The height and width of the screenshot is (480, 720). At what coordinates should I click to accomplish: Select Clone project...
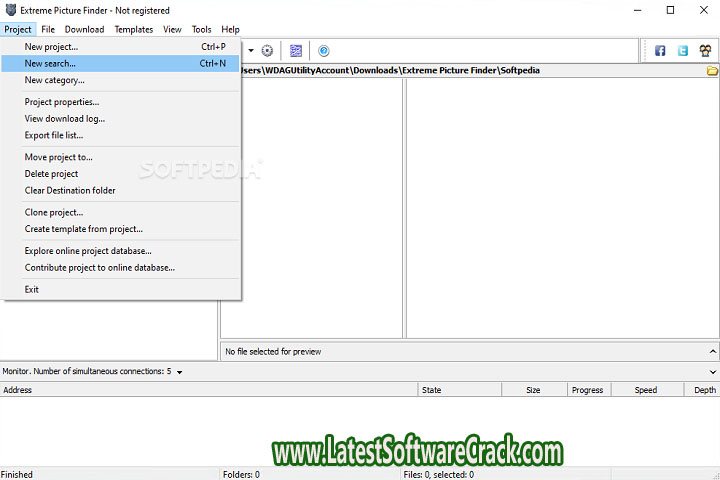coord(121,212)
